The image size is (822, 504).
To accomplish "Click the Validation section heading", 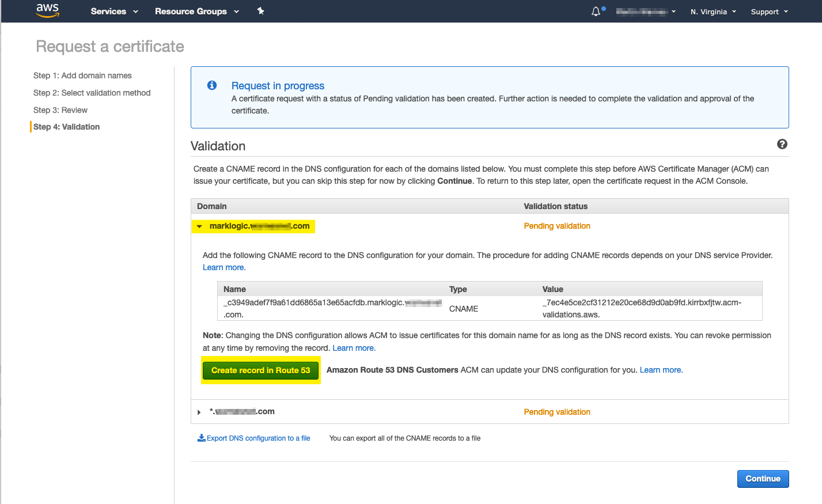I will tap(218, 146).
